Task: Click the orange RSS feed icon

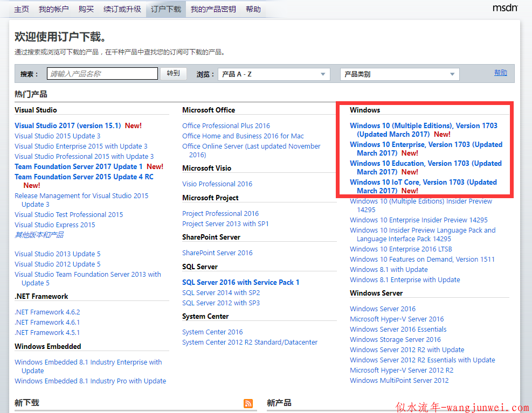Action: point(248,403)
